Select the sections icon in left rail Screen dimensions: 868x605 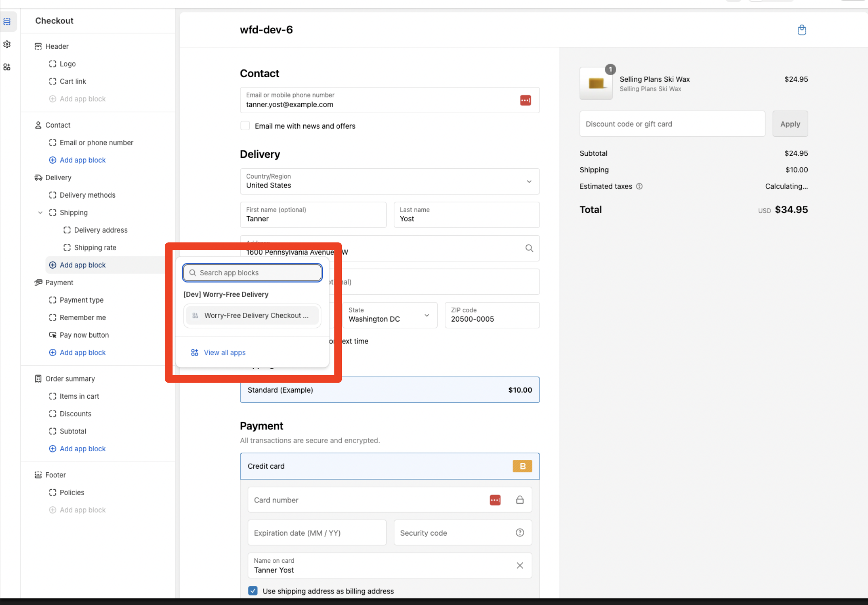[x=7, y=21]
